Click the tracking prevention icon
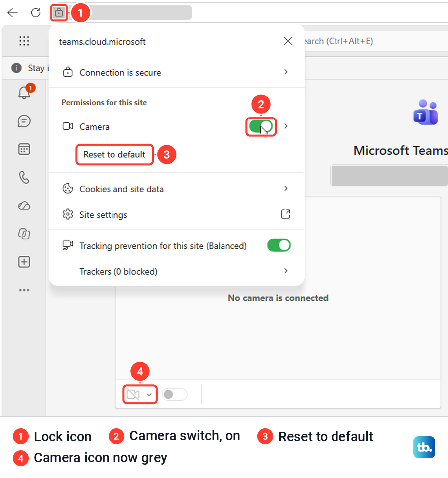The image size is (448, 478). coord(68,245)
